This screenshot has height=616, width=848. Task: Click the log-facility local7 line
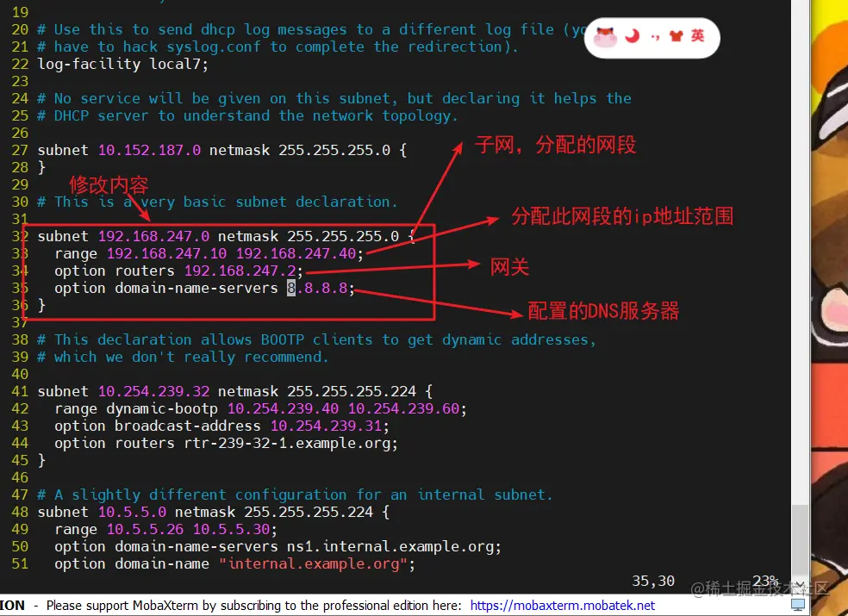[x=122, y=64]
